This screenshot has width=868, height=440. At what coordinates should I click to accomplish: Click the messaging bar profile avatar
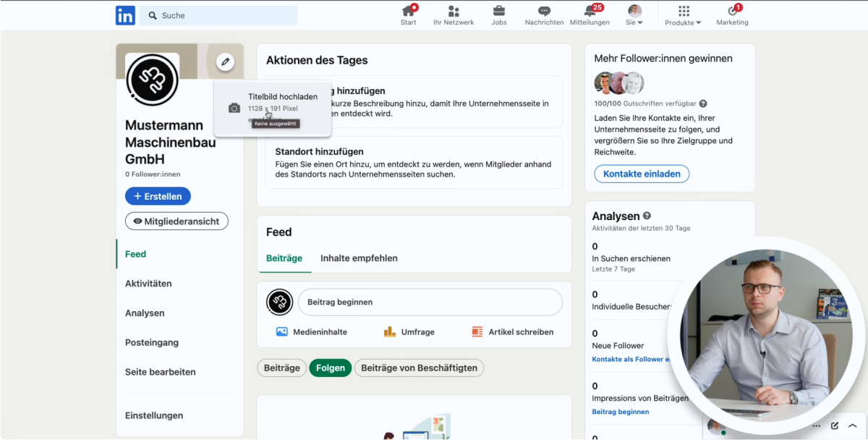715,426
